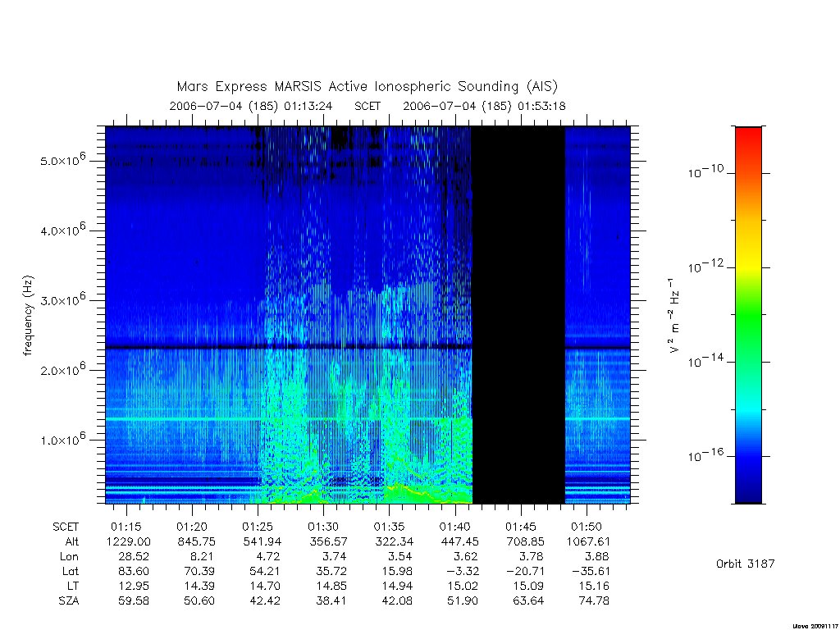
Task: Click the black data gap in the spectrogram
Action: coord(518,315)
